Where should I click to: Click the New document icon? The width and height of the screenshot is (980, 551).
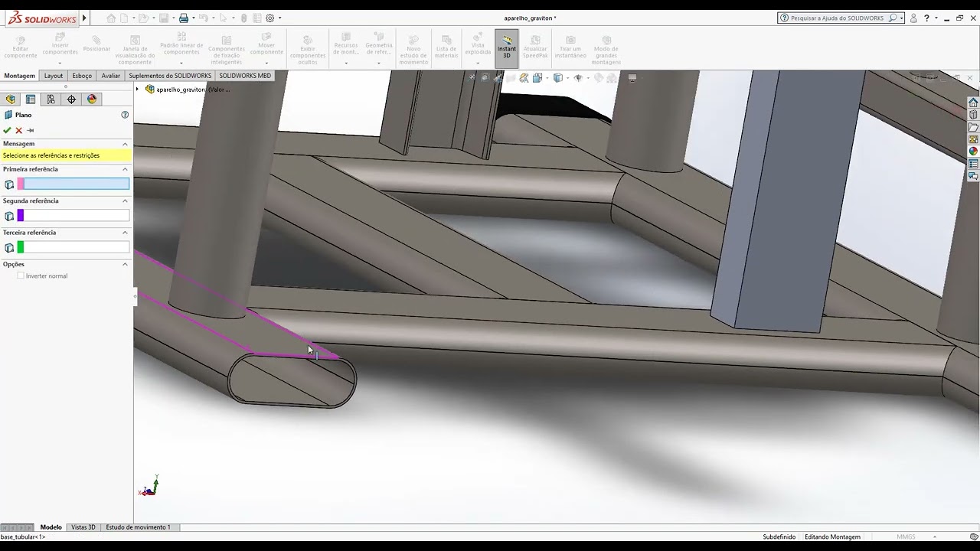point(124,18)
